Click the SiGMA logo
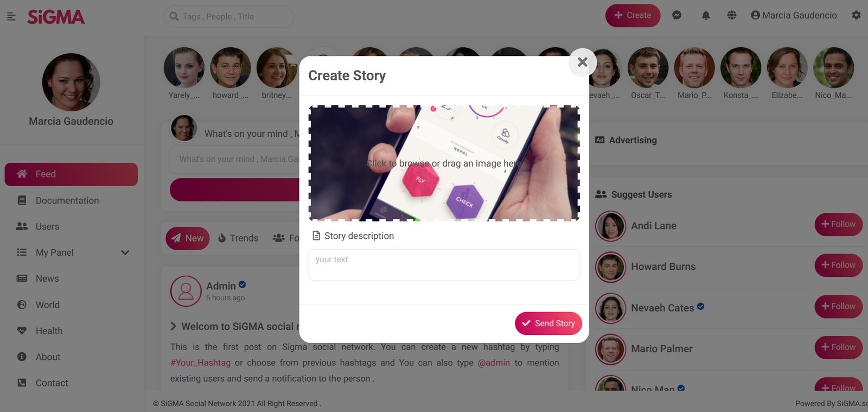The image size is (868, 412). (x=56, y=17)
